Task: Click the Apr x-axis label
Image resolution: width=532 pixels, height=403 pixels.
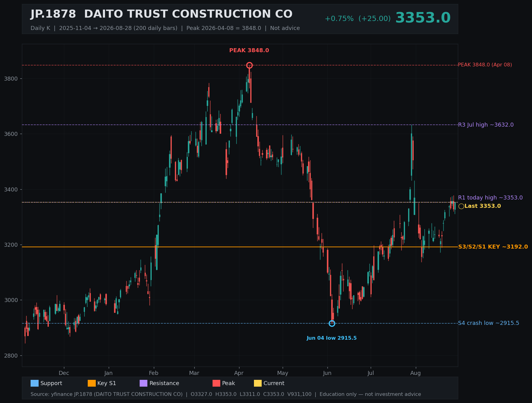Action: (x=239, y=373)
